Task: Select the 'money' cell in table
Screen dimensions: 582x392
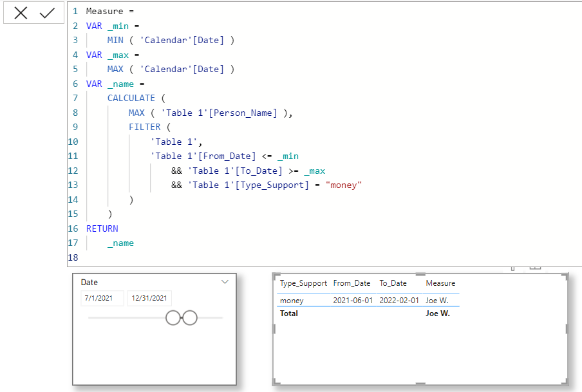Action: [292, 301]
